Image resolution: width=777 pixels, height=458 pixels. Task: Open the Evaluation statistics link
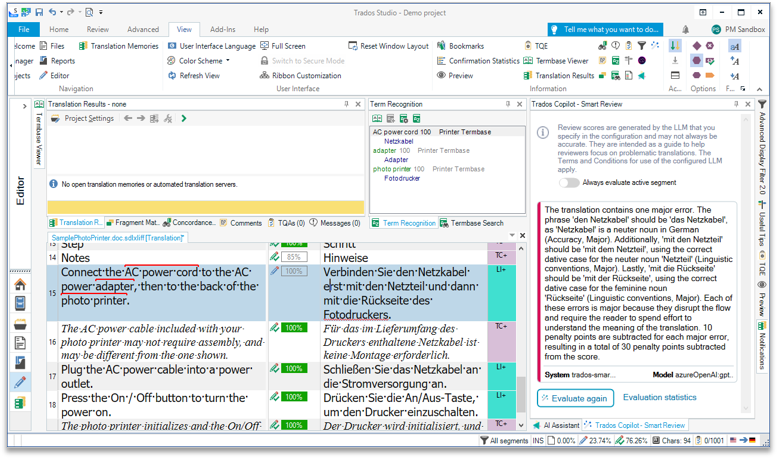tap(659, 398)
